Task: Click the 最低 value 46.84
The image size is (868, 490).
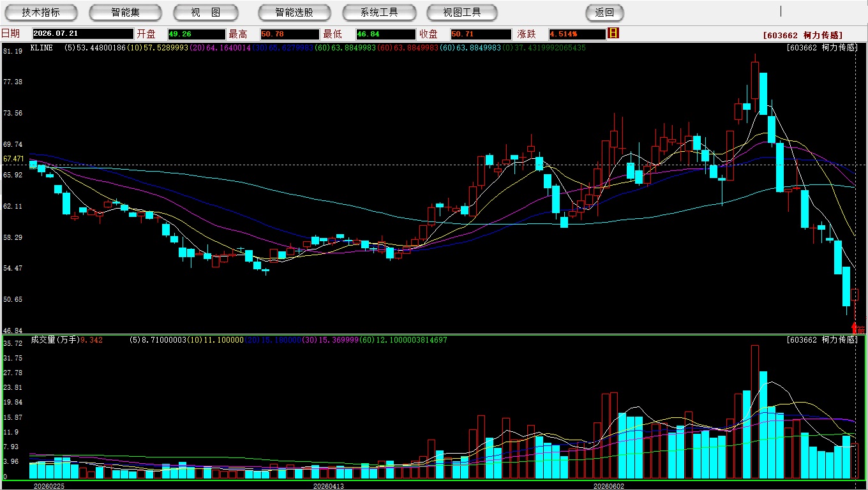Action: [385, 34]
